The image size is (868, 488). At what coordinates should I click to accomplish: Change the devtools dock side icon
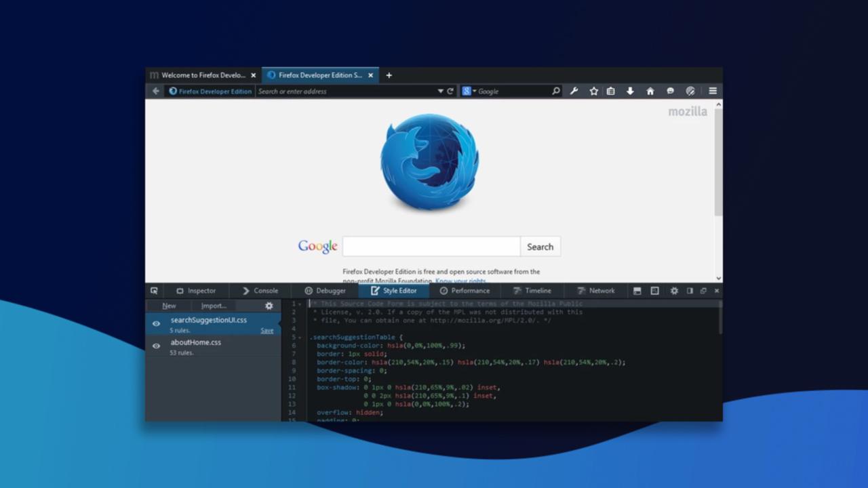click(x=689, y=290)
